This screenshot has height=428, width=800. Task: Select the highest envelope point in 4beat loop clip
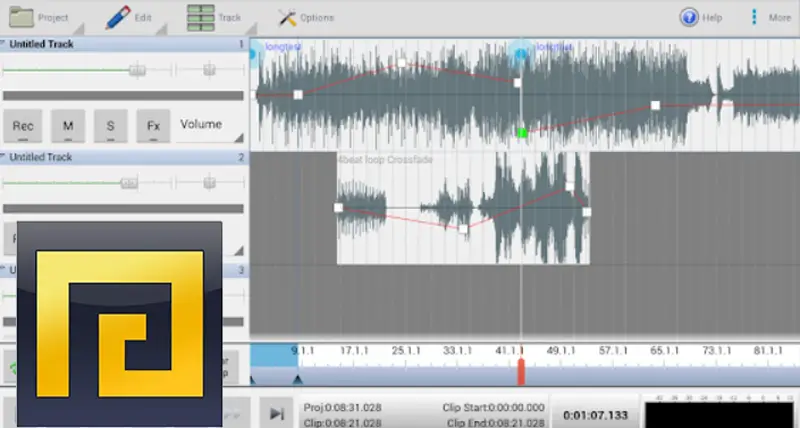pos(570,186)
